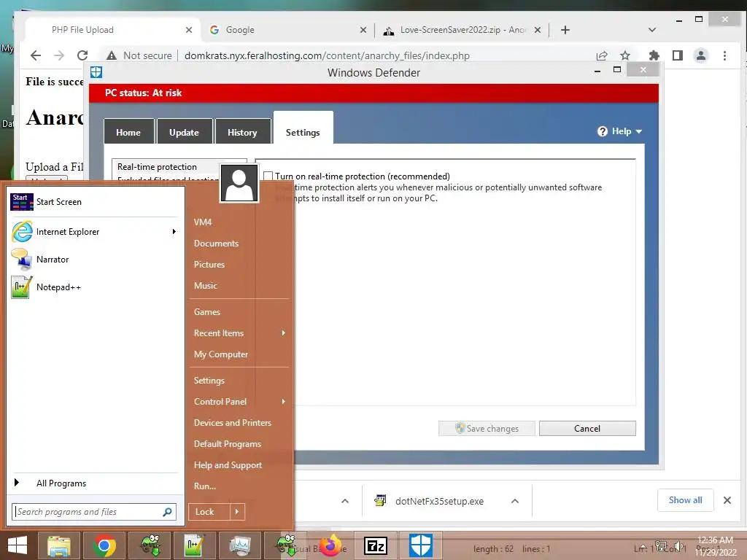Click the Not secure warning icon

click(x=112, y=55)
